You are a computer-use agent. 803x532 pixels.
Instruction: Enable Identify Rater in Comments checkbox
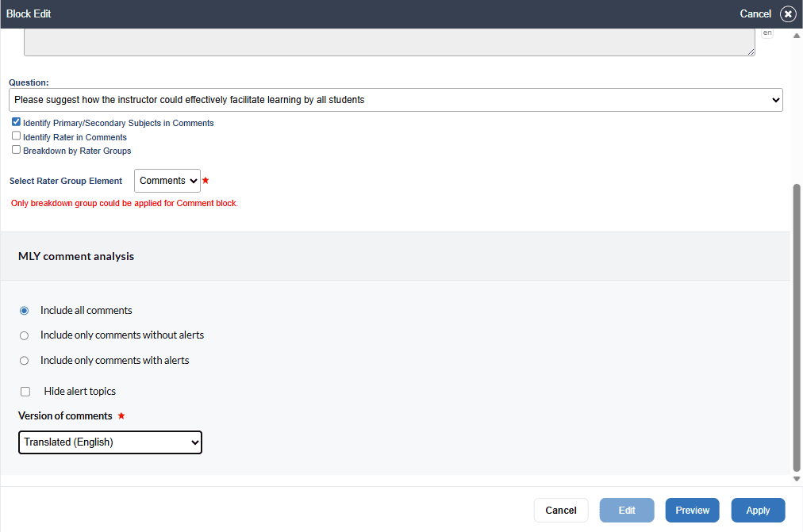click(x=17, y=136)
